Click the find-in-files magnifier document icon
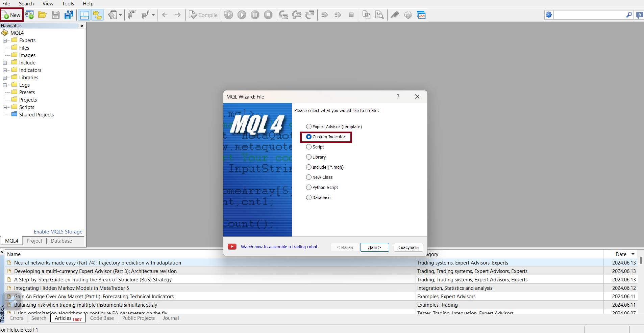The image size is (644, 333). tap(379, 15)
